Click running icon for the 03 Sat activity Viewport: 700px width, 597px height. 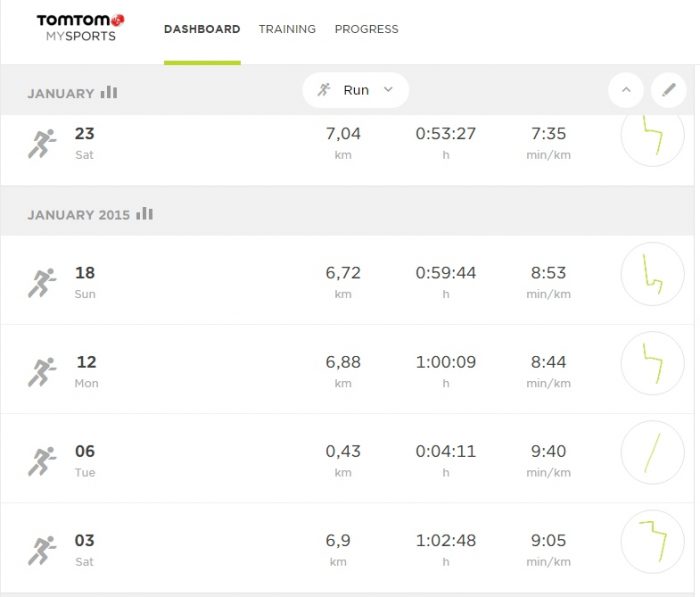[x=42, y=551]
